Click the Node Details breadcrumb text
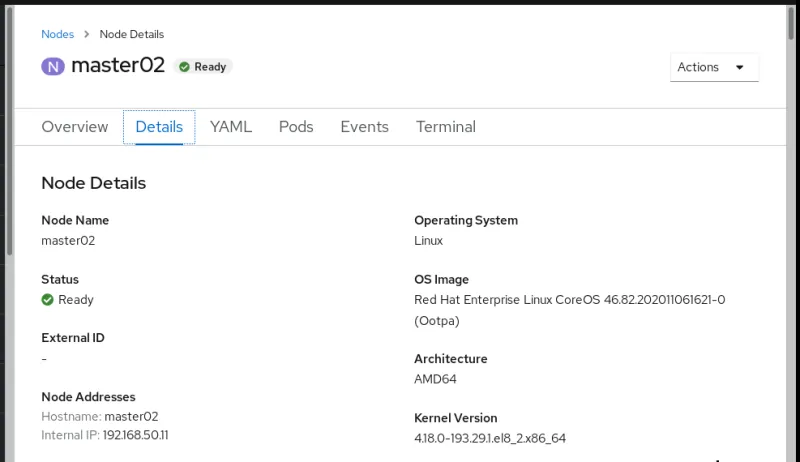 pos(131,34)
